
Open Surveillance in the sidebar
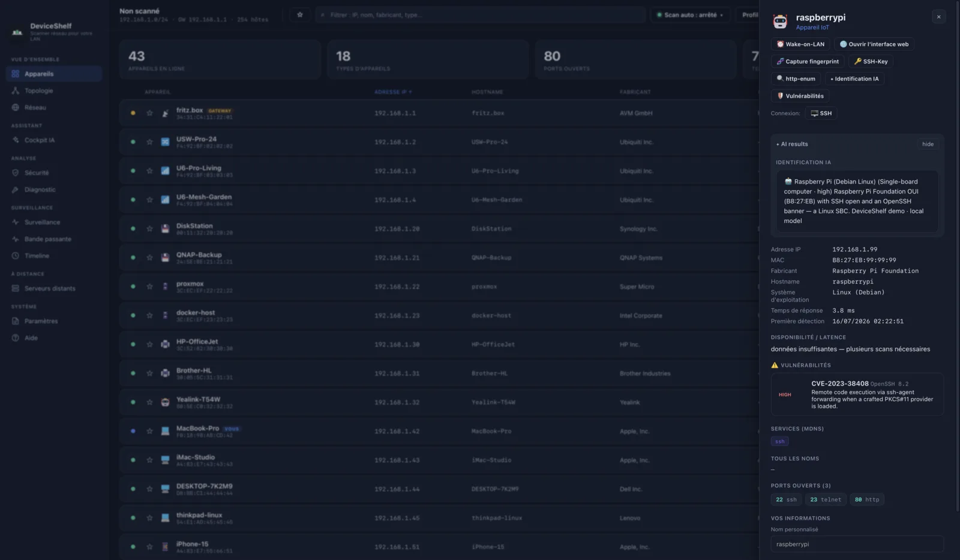point(54,222)
